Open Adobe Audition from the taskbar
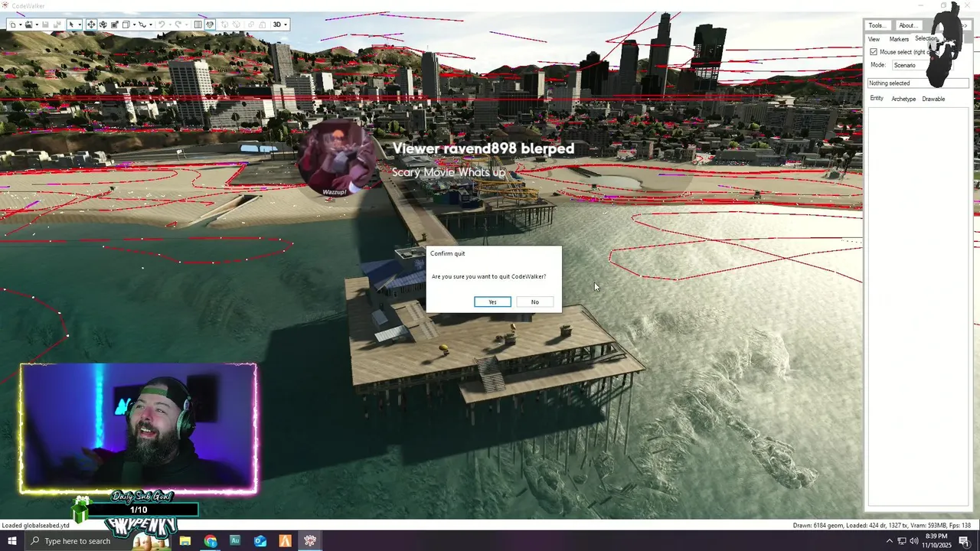 [235, 541]
